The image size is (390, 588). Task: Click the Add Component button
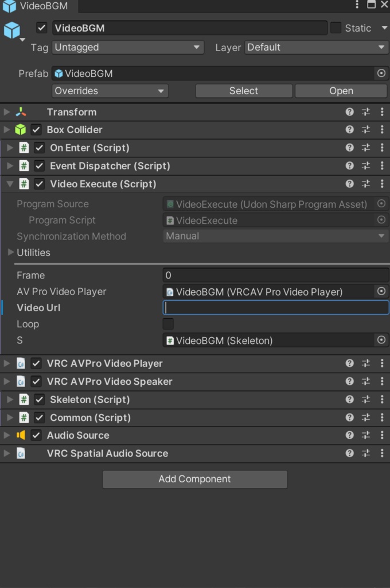[195, 479]
